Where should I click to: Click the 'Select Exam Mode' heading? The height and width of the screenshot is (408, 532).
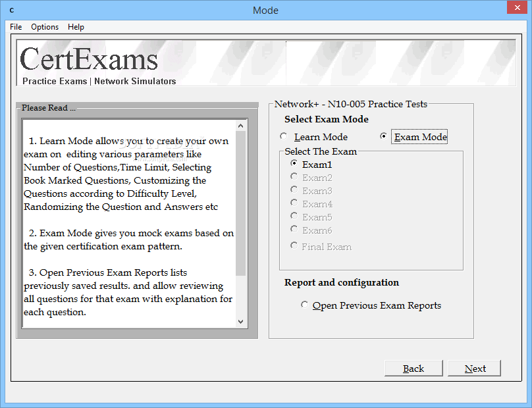327,119
